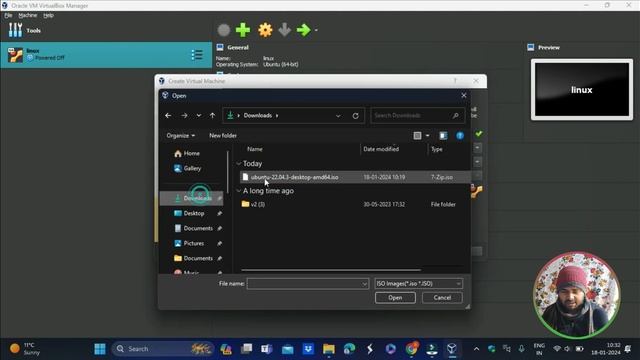Click the Cancel button
This screenshot has width=640, height=360.
click(x=442, y=298)
